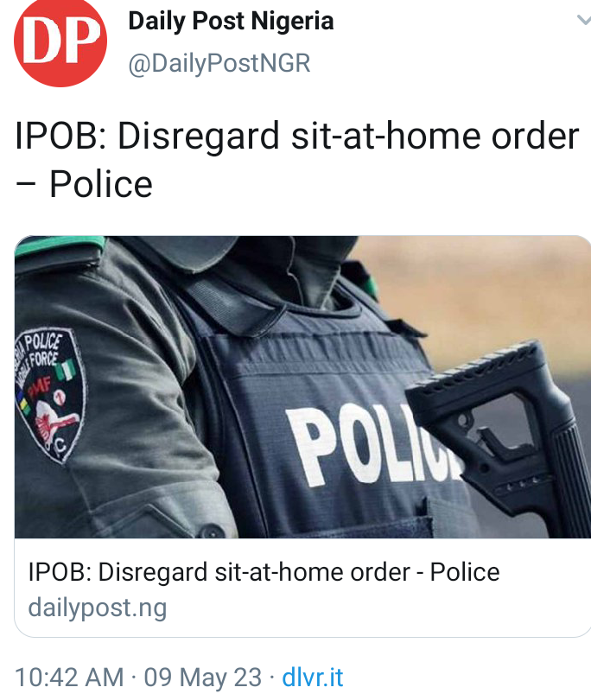
Task: Visit the dailypost.ng domain link
Action: pos(98,608)
